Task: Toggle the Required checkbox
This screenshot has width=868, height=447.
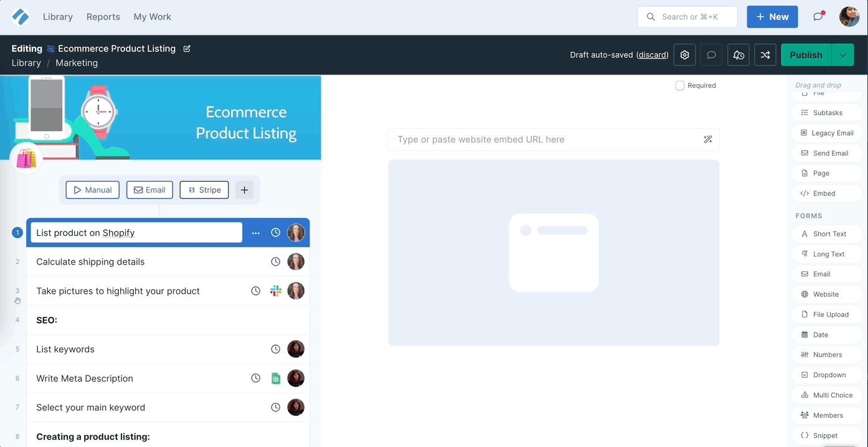Action: (680, 85)
